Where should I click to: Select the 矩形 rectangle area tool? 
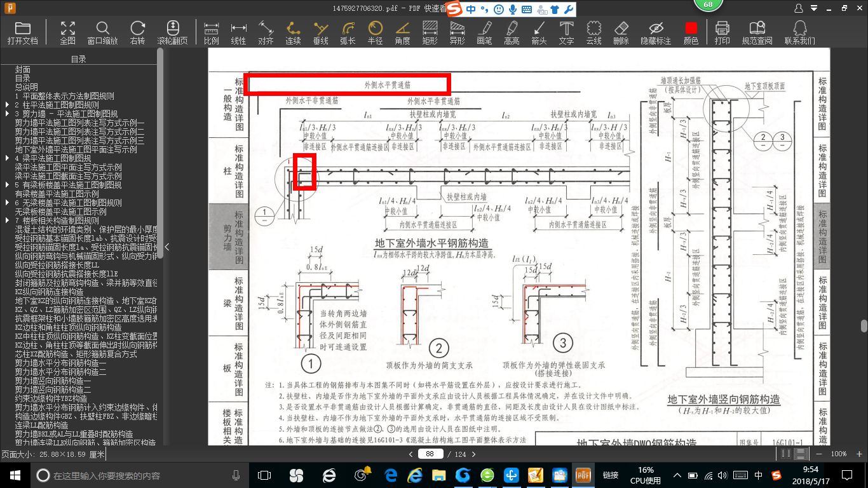[x=430, y=32]
